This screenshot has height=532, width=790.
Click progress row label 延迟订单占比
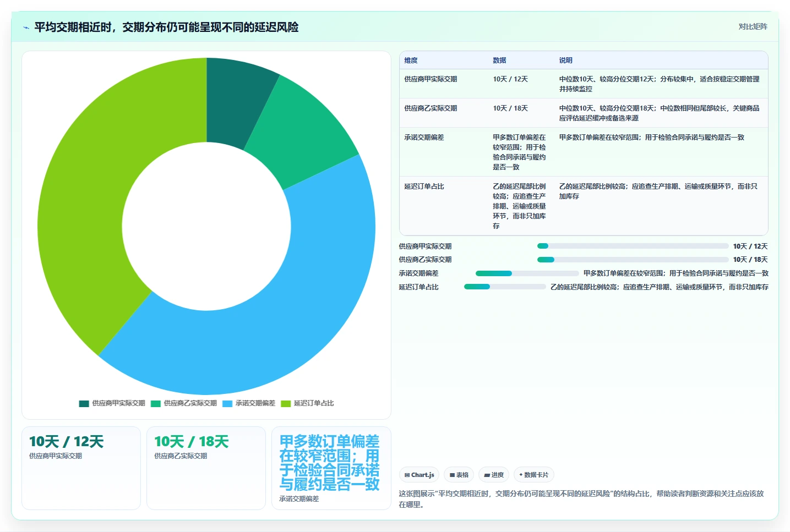tap(418, 287)
